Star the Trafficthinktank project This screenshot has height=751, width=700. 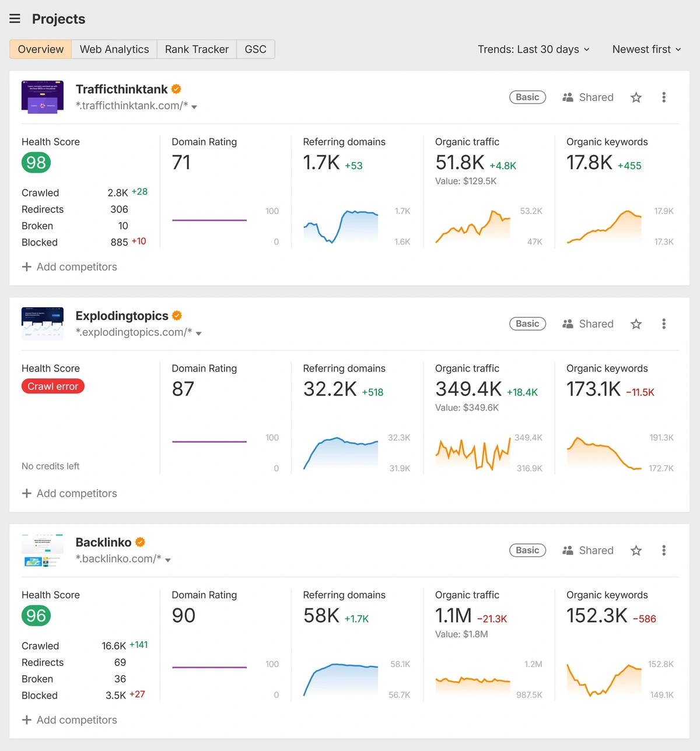[x=636, y=97]
